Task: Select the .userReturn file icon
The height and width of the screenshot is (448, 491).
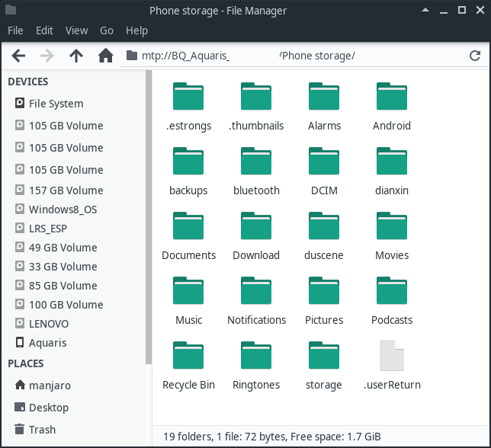Action: coord(392,357)
